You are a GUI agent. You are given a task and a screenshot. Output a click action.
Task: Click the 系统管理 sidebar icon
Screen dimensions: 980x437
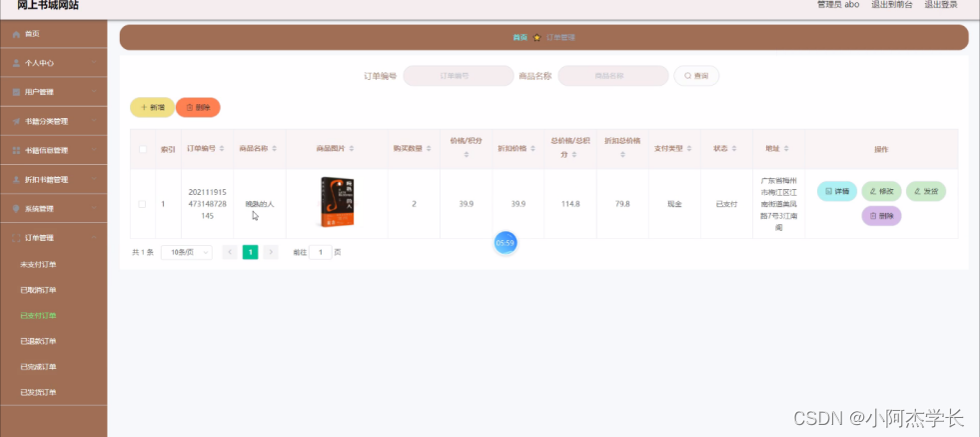click(16, 209)
